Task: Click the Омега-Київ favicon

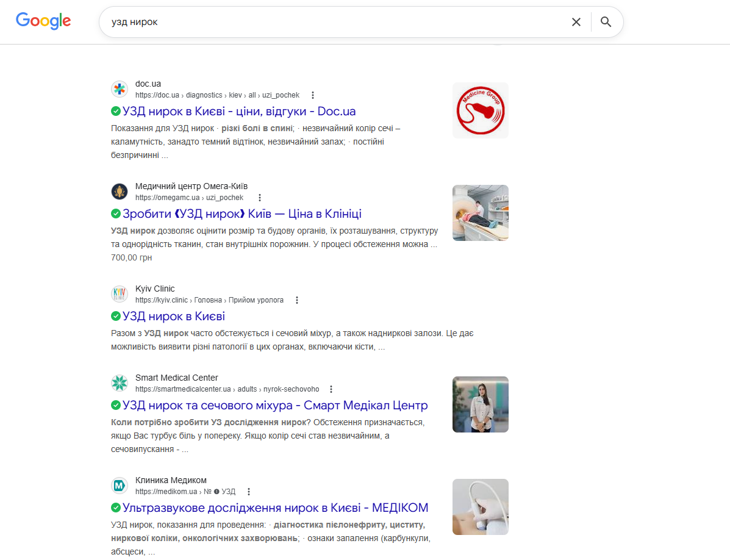Action: [120, 192]
